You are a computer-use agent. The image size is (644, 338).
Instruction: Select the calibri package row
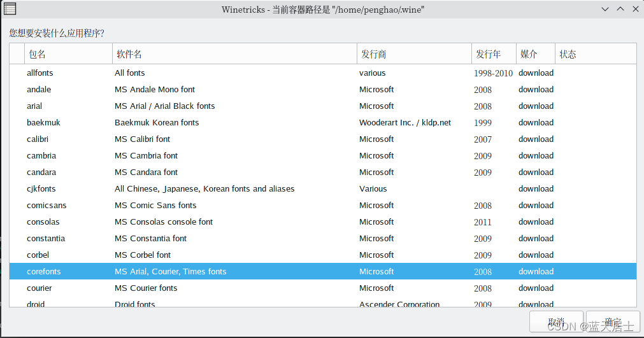(x=323, y=139)
